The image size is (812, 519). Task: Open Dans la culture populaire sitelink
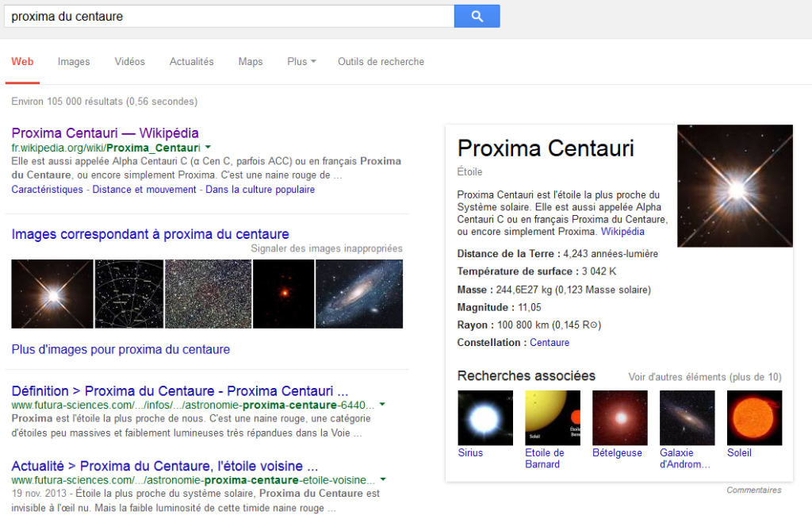click(x=260, y=189)
